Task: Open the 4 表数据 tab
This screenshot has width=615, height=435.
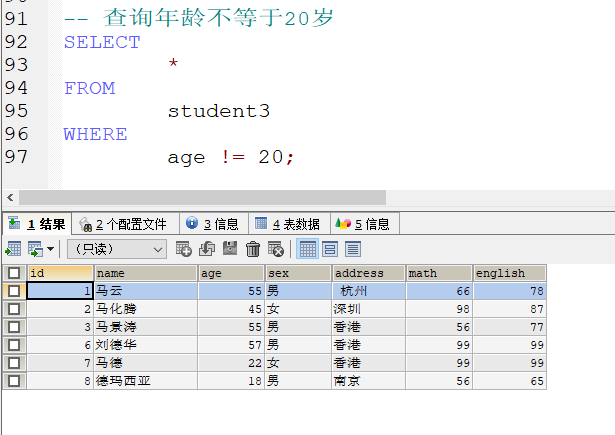Action: (289, 224)
